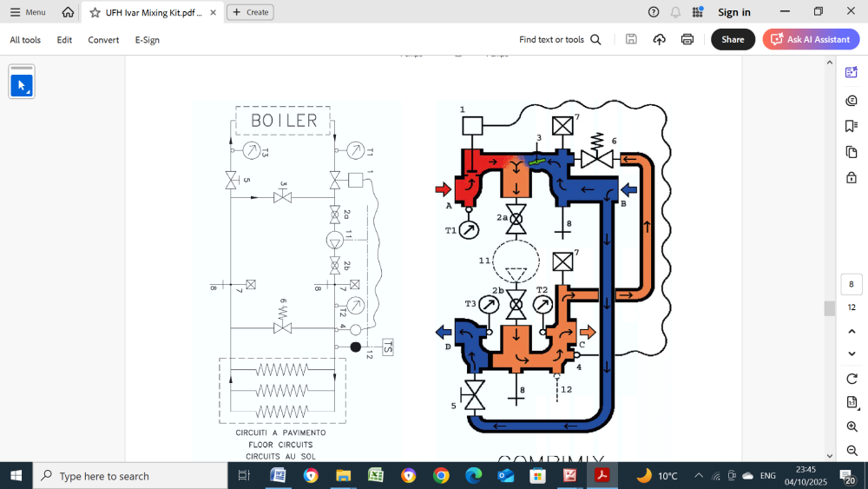The height and width of the screenshot is (489, 868).
Task: Print the document using the printer icon
Action: tap(687, 39)
